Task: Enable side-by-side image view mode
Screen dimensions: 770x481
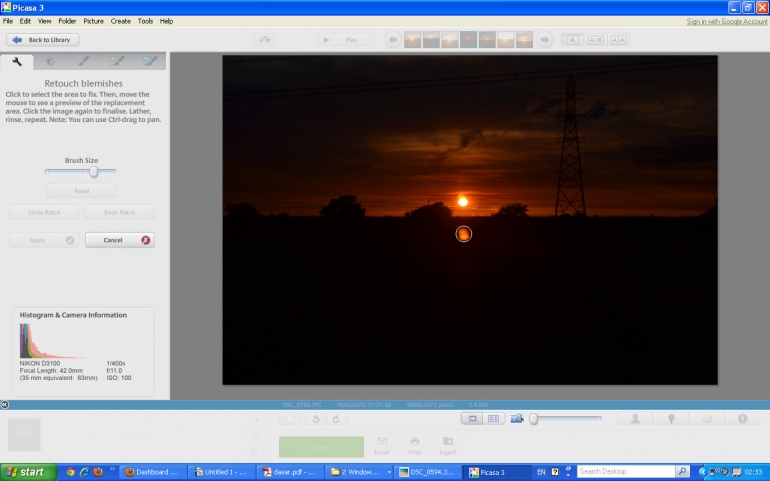Action: pos(494,418)
